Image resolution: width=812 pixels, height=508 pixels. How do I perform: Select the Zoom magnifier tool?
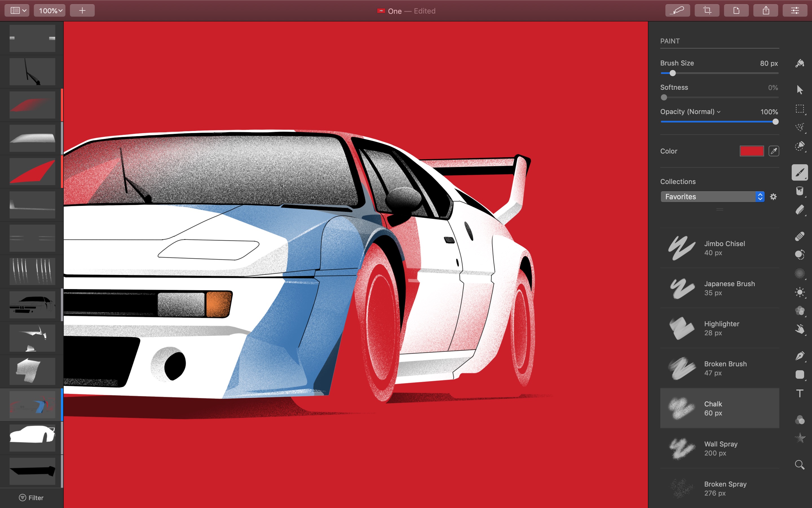click(800, 465)
